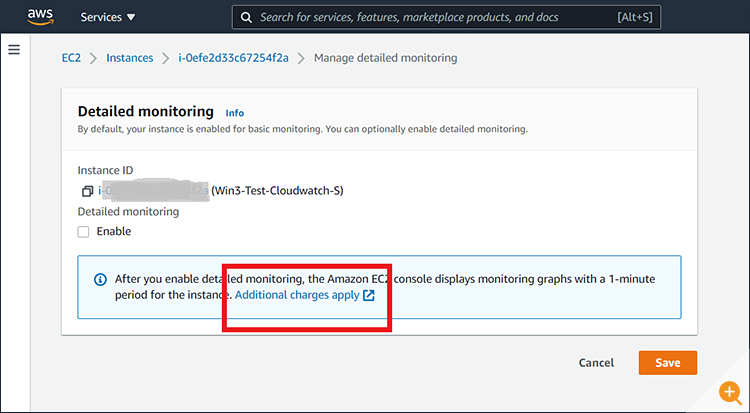Focus the services search input field
Image resolution: width=750 pixels, height=413 pixels.
(430, 17)
